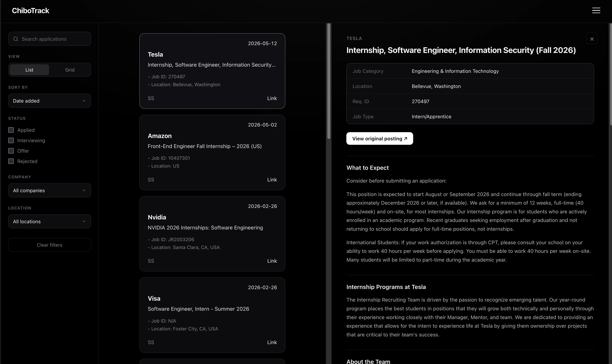Click Software Engineer, Intern - Summer 2026

[198, 309]
